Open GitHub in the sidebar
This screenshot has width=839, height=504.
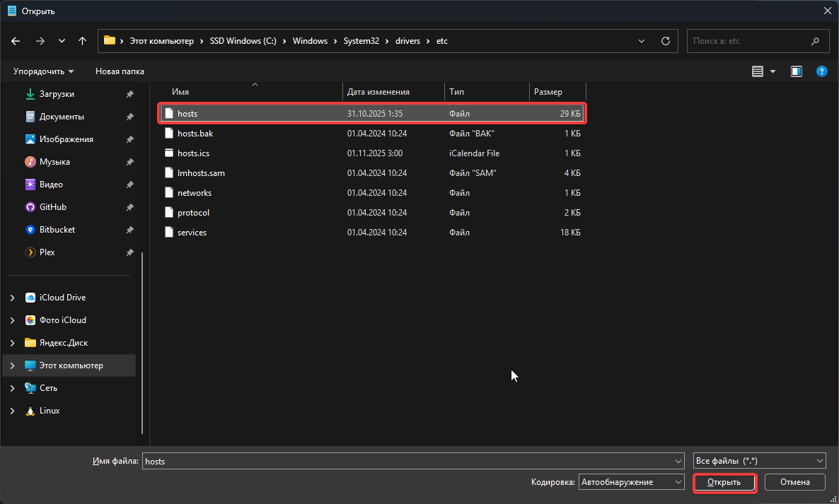point(52,207)
